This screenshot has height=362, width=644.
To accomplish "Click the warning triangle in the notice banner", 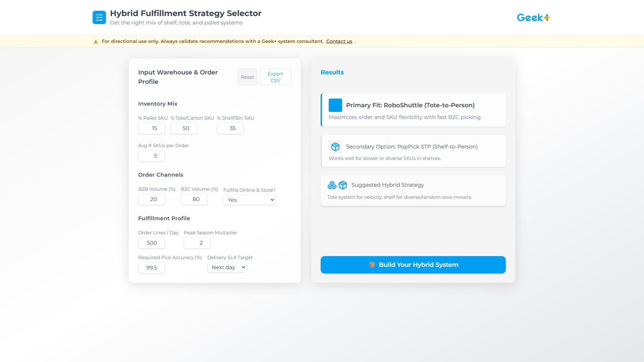I will (96, 41).
